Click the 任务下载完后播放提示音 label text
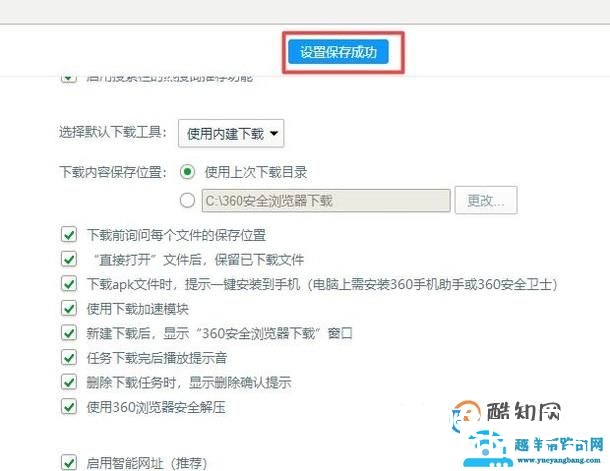Image resolution: width=610 pixels, height=471 pixels. tap(157, 358)
